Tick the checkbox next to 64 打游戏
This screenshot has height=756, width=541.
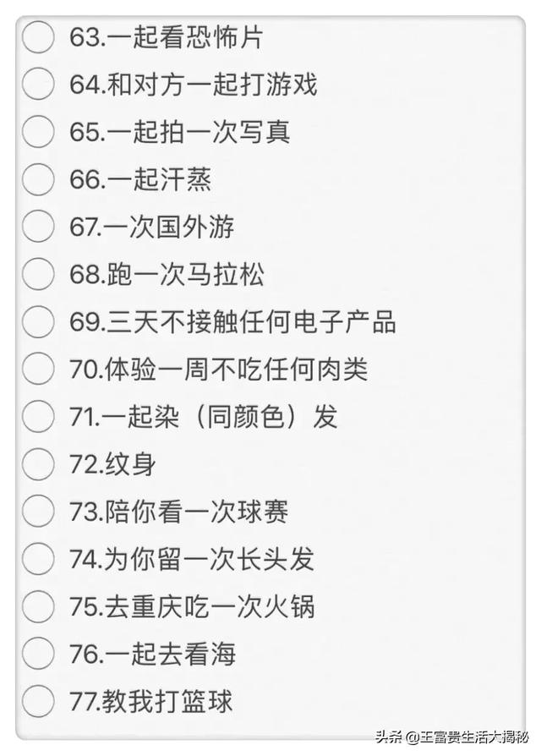pyautogui.click(x=38, y=85)
